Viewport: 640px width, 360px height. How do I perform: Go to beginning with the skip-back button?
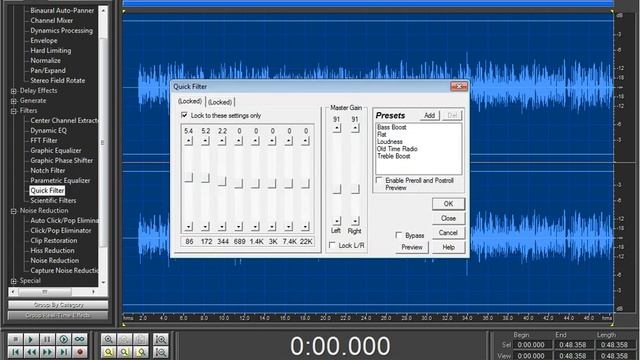(x=16, y=352)
